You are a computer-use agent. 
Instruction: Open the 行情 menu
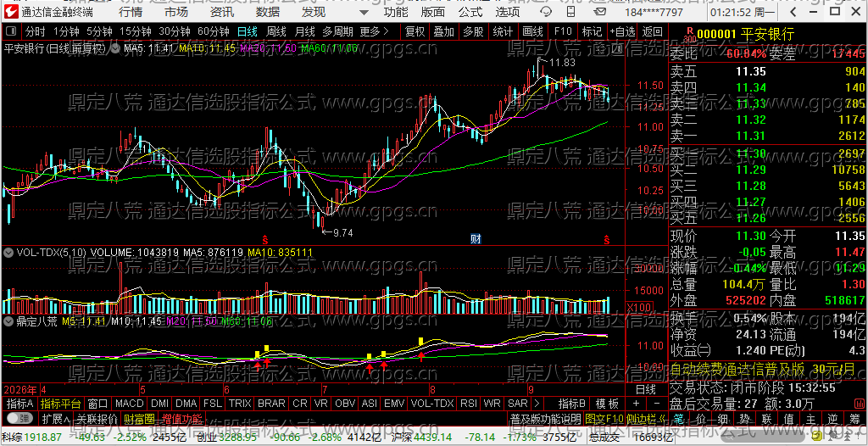(130, 12)
